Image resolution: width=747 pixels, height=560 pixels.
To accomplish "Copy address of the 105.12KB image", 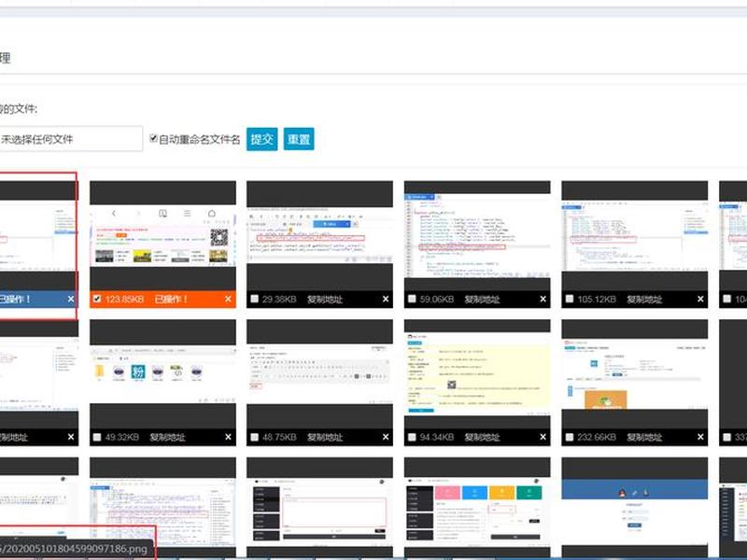I will tap(644, 300).
